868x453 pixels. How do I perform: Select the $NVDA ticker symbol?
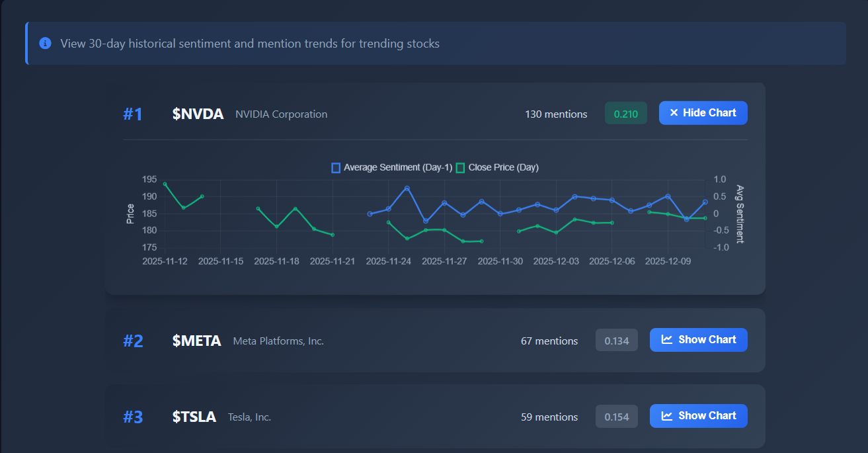coord(198,113)
